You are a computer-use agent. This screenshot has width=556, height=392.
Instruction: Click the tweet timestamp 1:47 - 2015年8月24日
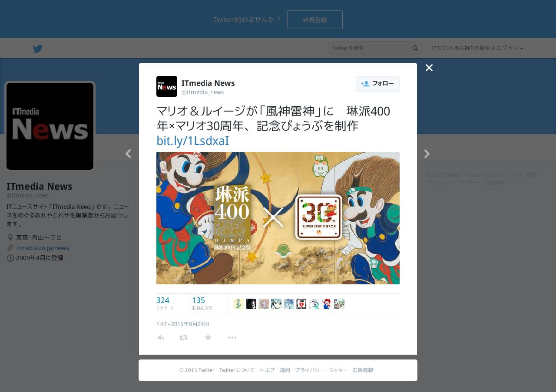coord(183,324)
